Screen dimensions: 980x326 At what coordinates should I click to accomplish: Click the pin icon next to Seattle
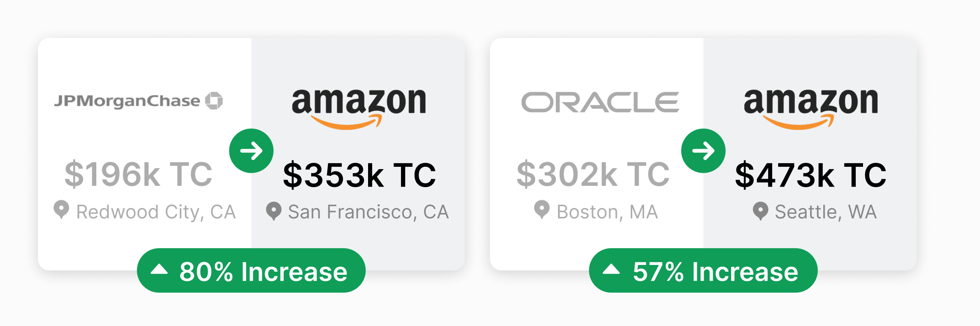point(761,211)
